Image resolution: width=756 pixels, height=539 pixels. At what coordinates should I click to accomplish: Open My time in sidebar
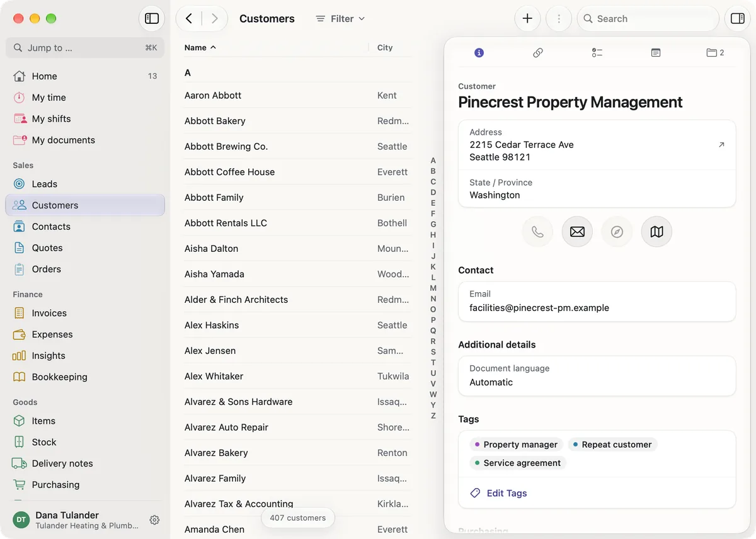[x=85, y=98]
